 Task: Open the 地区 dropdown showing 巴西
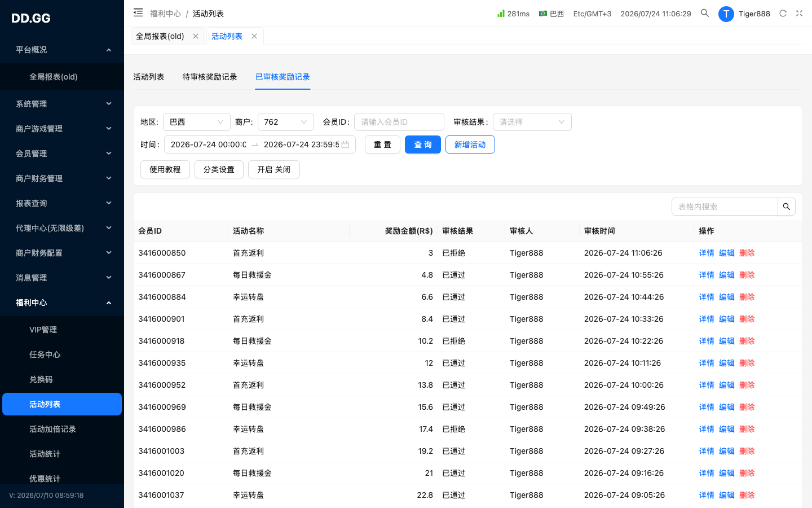[197, 122]
